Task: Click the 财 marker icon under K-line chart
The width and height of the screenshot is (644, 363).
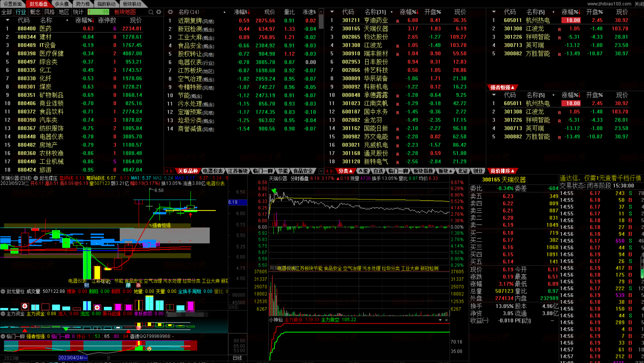Action: (86, 285)
